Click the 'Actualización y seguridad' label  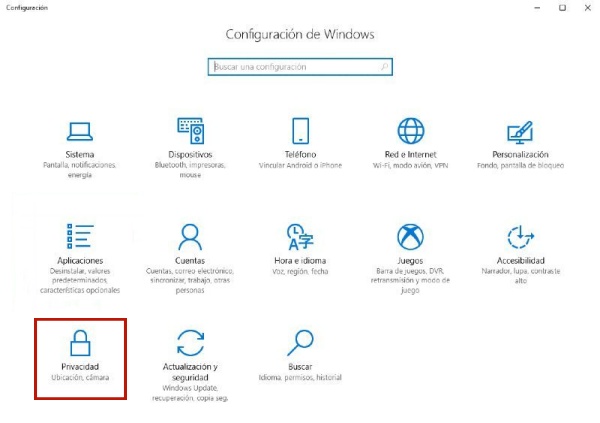(x=190, y=372)
